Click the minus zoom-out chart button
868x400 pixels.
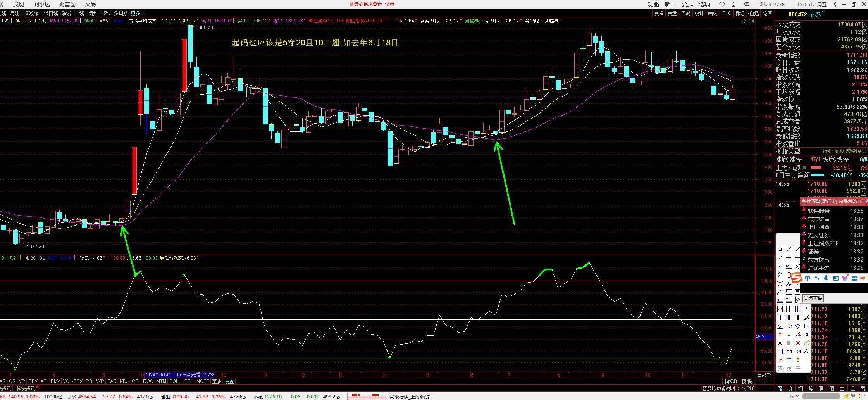(x=770, y=381)
